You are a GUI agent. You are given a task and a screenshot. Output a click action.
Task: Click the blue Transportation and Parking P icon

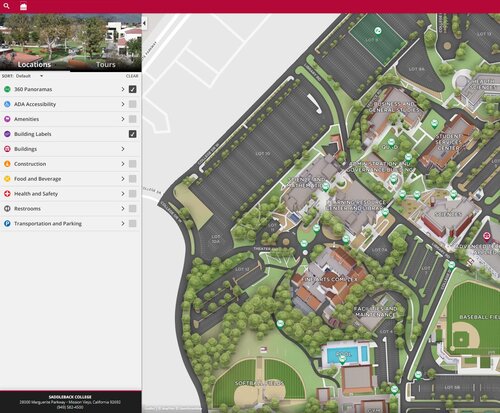(x=7, y=224)
